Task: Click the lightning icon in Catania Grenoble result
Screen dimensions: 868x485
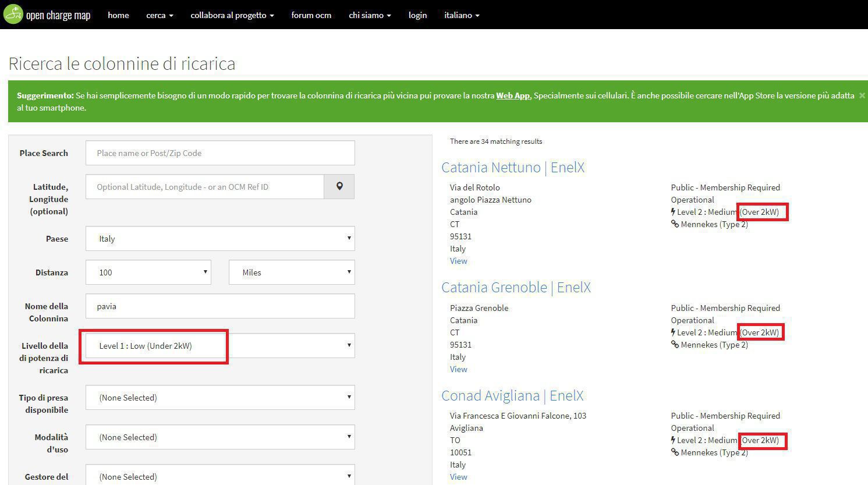Action: (673, 332)
